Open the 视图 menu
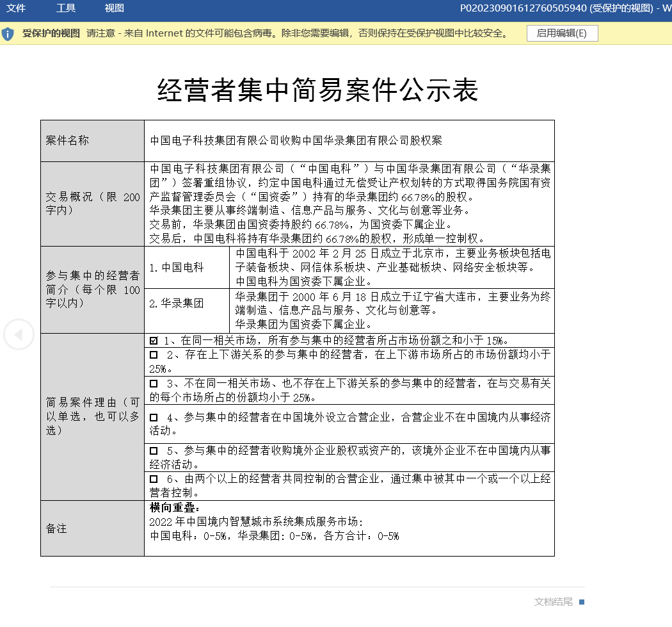 pyautogui.click(x=114, y=8)
